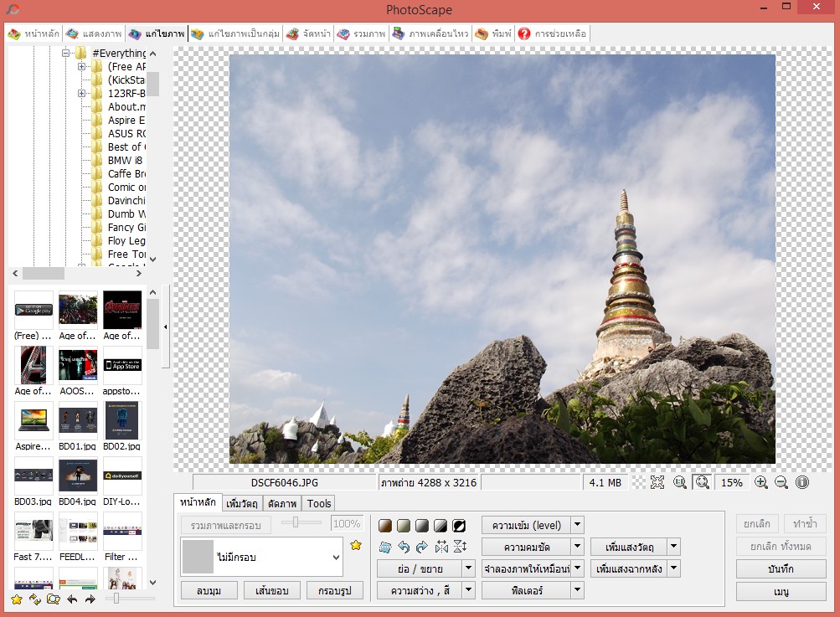The height and width of the screenshot is (617, 840).
Task: Switch to the เพิ่มวัตถุ object tab
Action: click(241, 503)
